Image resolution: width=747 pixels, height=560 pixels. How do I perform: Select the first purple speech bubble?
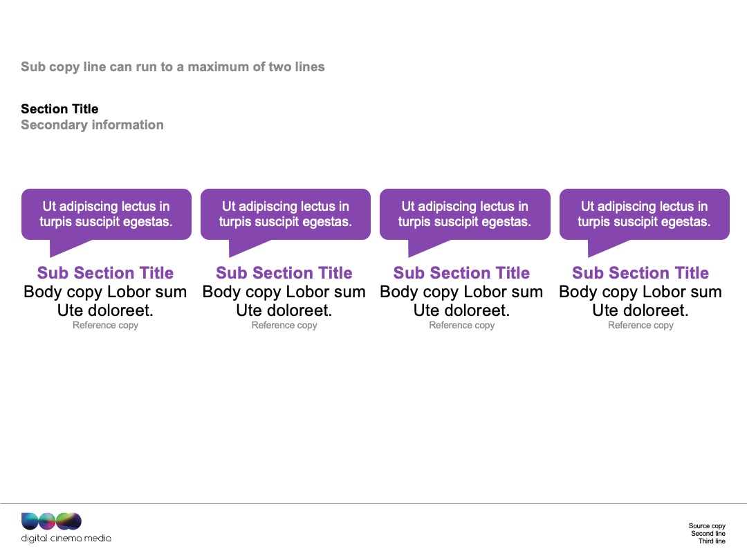(107, 214)
